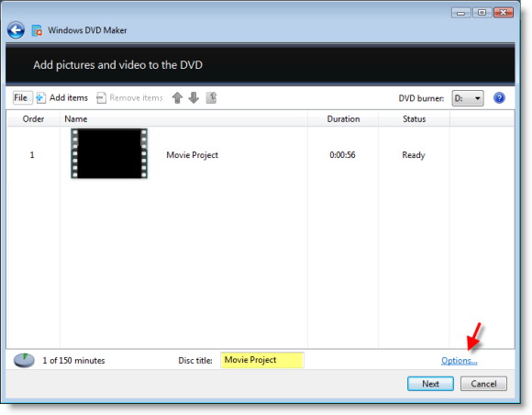The width and height of the screenshot is (532, 415).
Task: Select the Movie Project video thumbnail
Action: click(109, 153)
